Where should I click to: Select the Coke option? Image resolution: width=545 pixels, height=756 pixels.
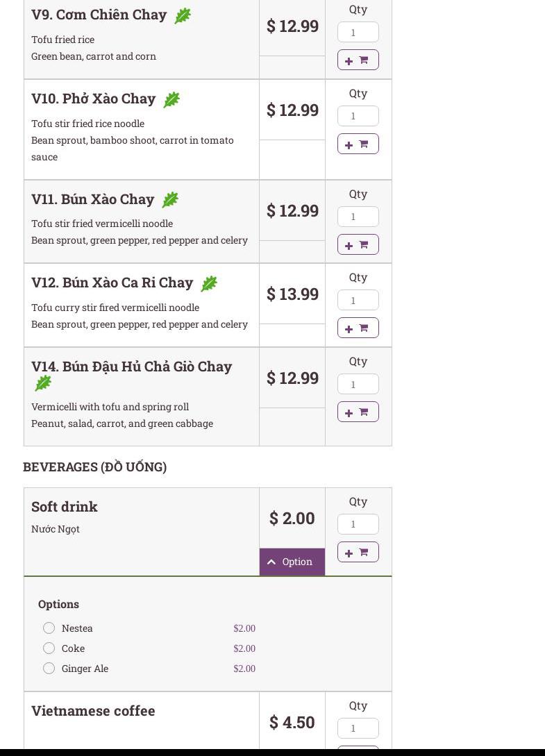pos(49,648)
